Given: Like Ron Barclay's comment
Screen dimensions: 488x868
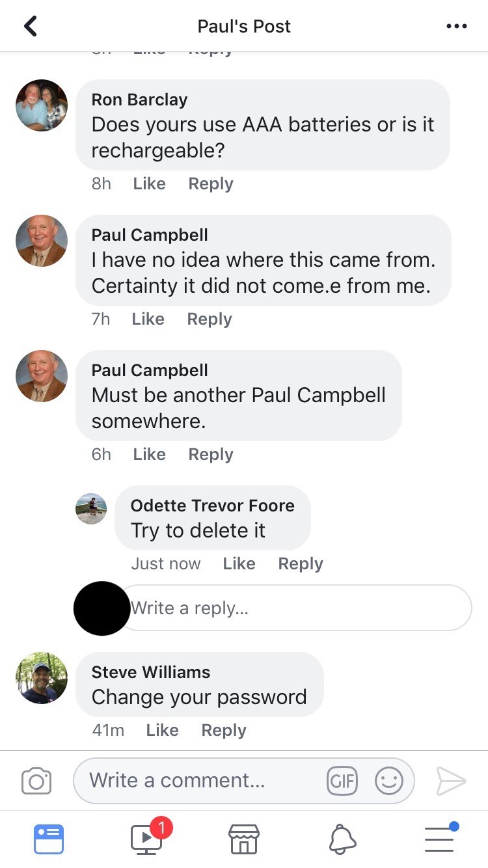Looking at the screenshot, I should pyautogui.click(x=149, y=184).
